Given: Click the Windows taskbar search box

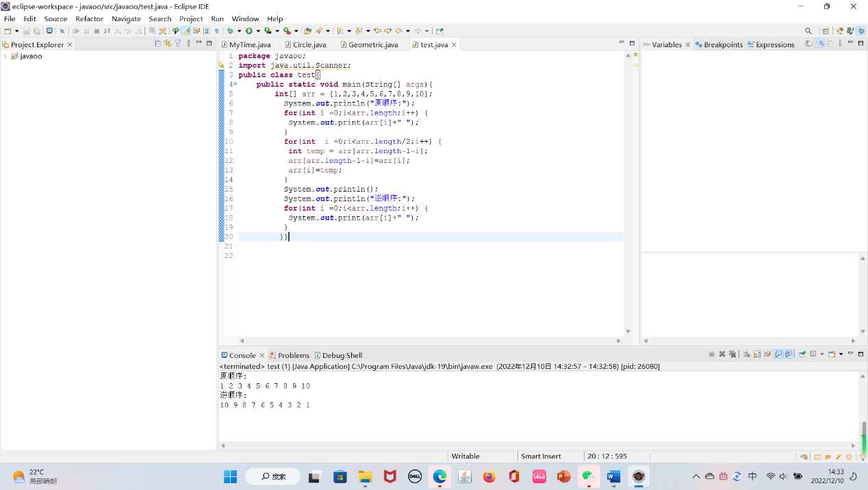Looking at the screenshot, I should 272,476.
